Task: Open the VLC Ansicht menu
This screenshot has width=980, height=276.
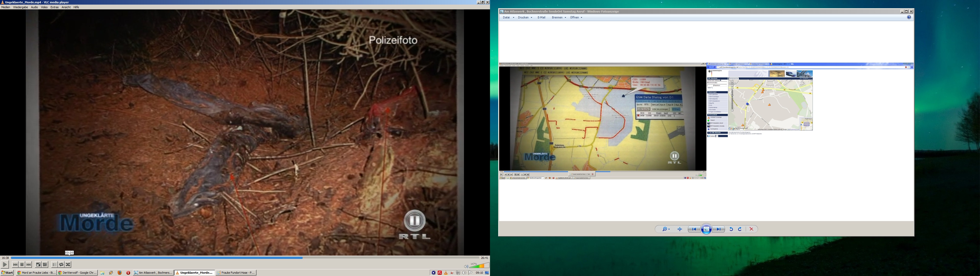Action: [x=66, y=7]
